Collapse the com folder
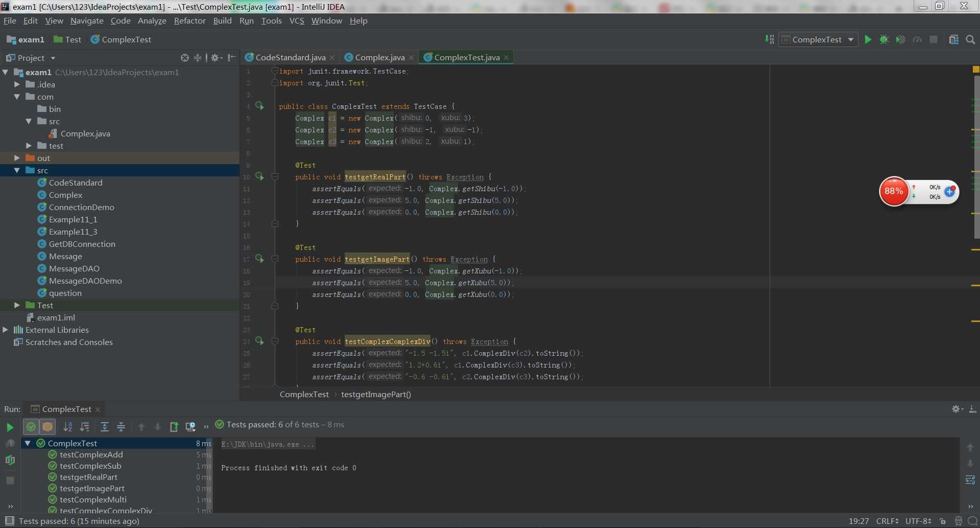The height and width of the screenshot is (528, 980). (x=17, y=97)
